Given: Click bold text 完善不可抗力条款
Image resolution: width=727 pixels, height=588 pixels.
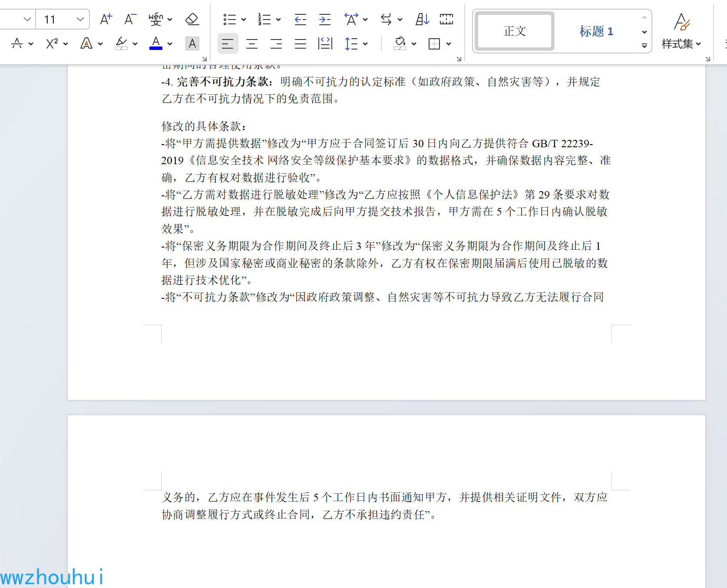Looking at the screenshot, I should 222,82.
